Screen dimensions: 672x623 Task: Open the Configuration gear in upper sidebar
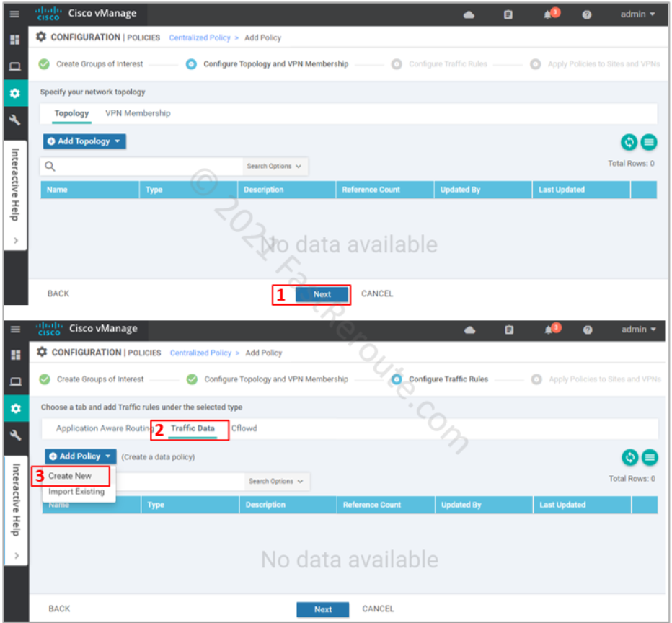pos(15,93)
